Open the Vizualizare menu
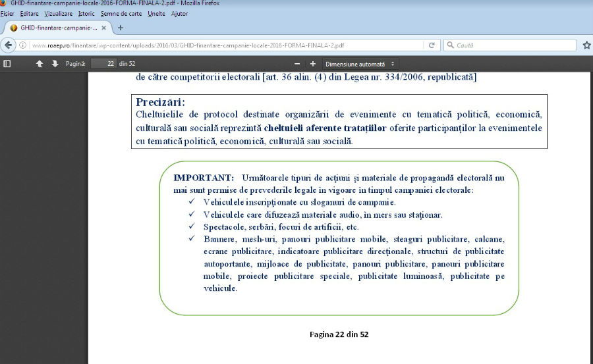593x364 pixels. click(58, 14)
